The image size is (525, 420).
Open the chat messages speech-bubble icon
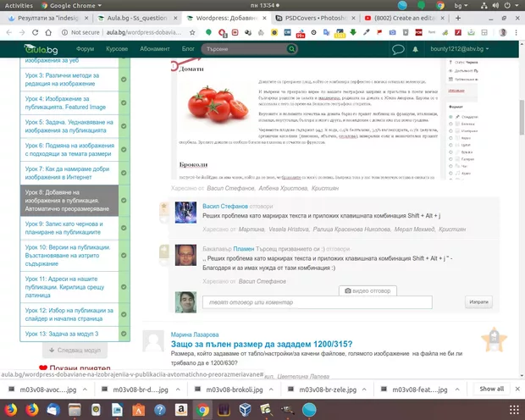(x=398, y=49)
